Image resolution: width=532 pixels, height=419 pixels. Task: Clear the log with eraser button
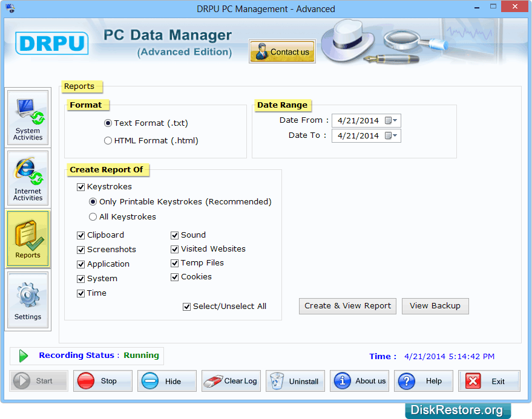coord(231,381)
